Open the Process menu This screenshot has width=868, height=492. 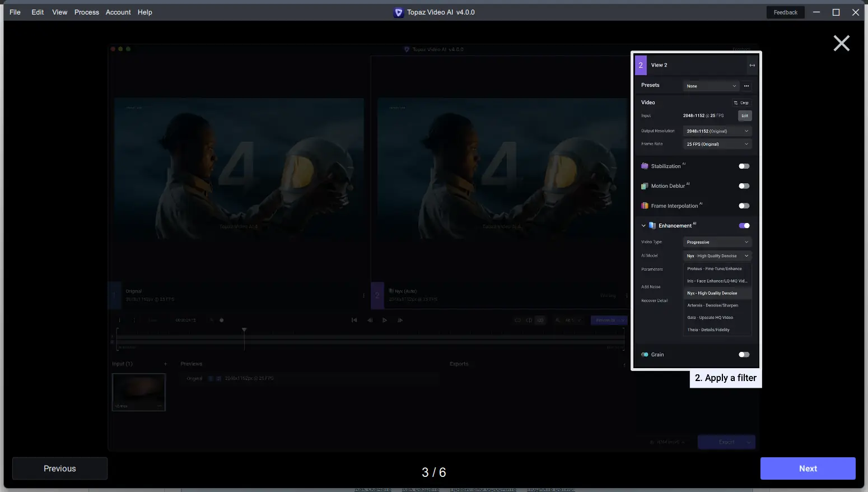(x=87, y=12)
